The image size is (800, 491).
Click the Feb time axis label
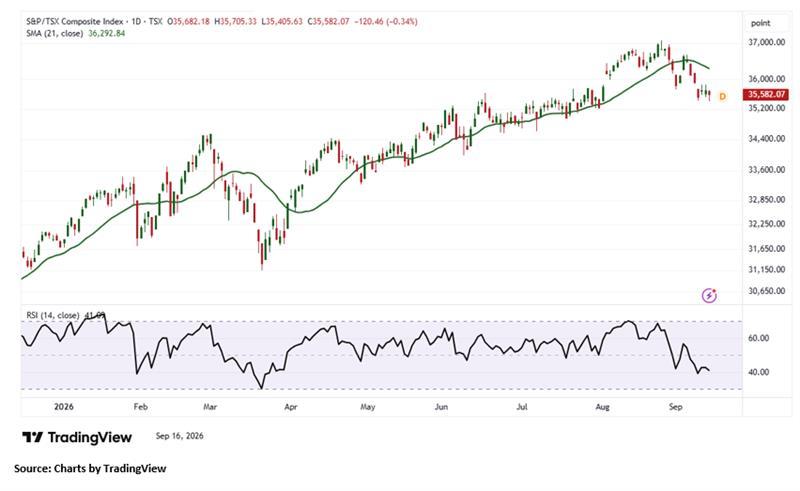[x=140, y=407]
